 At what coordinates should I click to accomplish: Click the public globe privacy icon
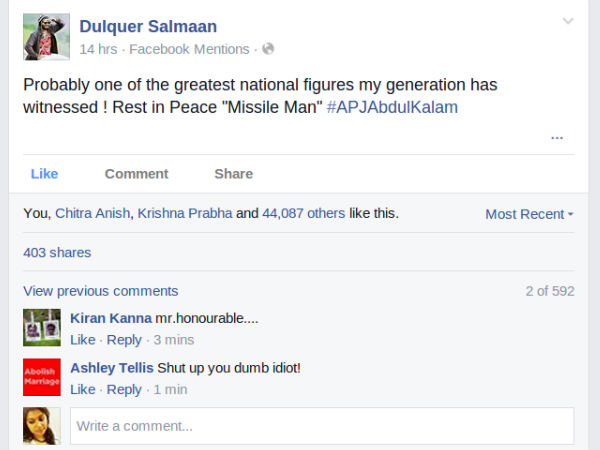[x=268, y=49]
